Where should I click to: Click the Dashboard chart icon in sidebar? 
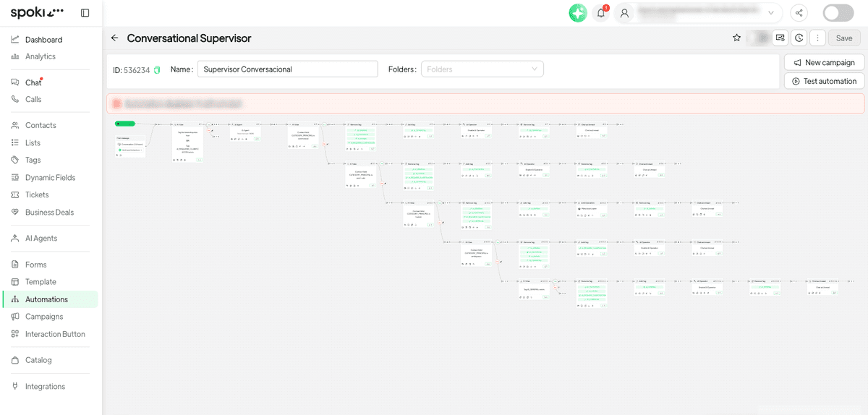(x=15, y=39)
